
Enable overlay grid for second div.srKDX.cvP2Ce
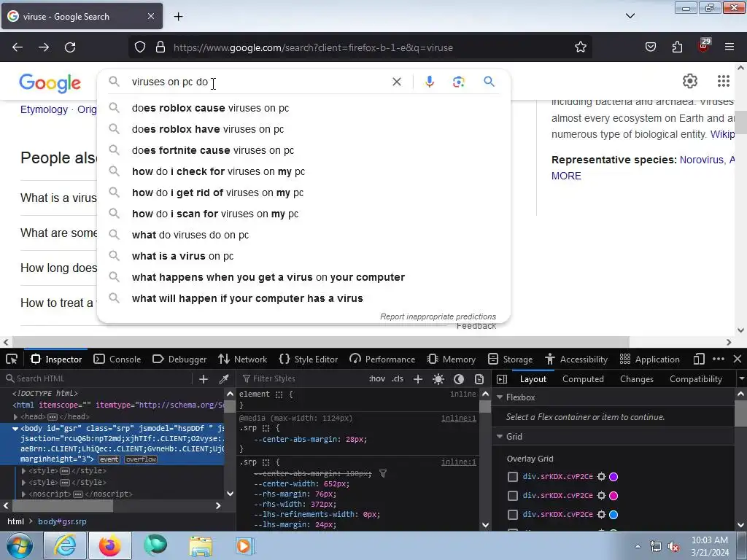(513, 496)
